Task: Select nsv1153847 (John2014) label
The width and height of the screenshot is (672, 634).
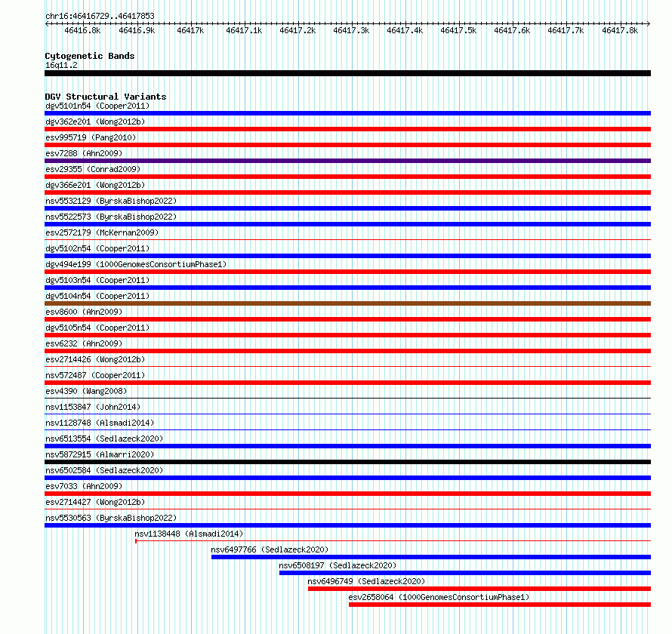Action: coord(93,407)
